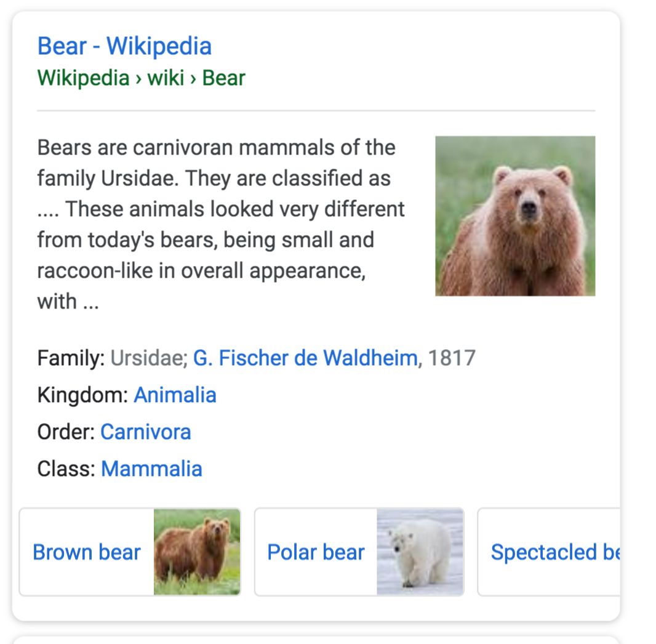
Task: Click the "1817" year text
Action: point(452,358)
